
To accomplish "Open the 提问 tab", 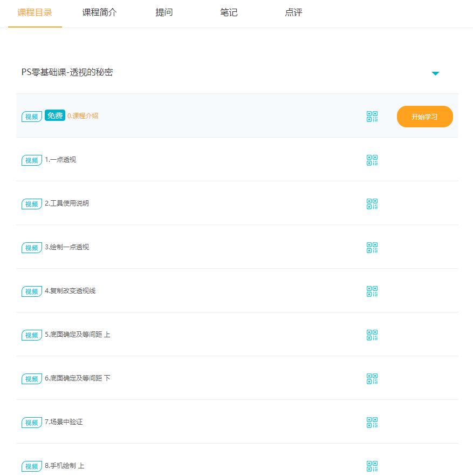I will pos(164,12).
